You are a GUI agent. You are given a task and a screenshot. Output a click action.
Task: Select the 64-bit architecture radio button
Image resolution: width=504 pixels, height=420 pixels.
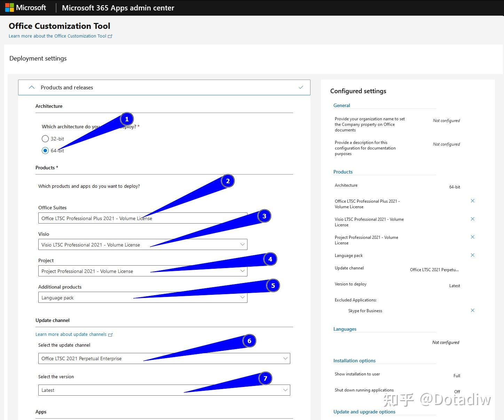pyautogui.click(x=45, y=151)
